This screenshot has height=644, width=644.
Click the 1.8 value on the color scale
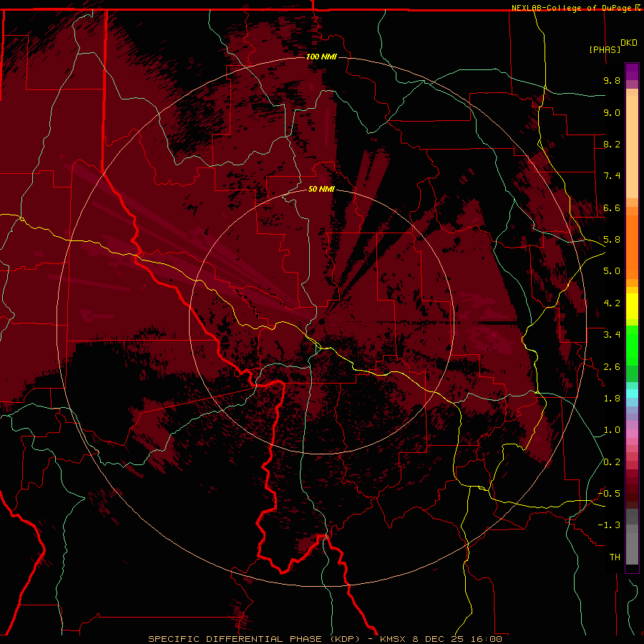612,399
